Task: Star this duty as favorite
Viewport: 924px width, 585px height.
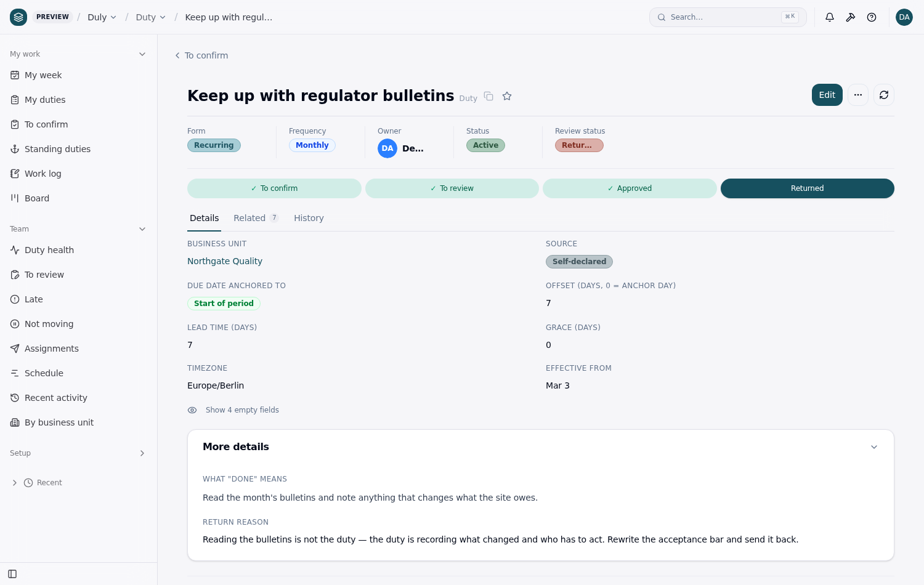Action: tap(507, 96)
